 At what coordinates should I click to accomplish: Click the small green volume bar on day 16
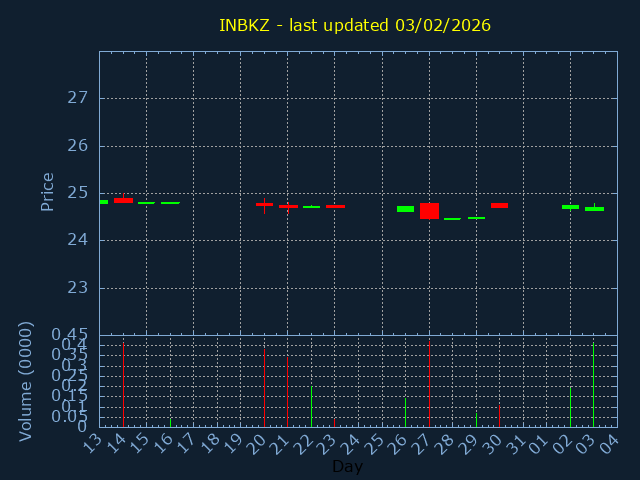170,422
